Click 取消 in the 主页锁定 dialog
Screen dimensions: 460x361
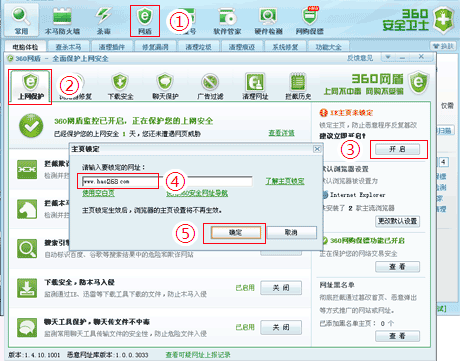pos(291,233)
